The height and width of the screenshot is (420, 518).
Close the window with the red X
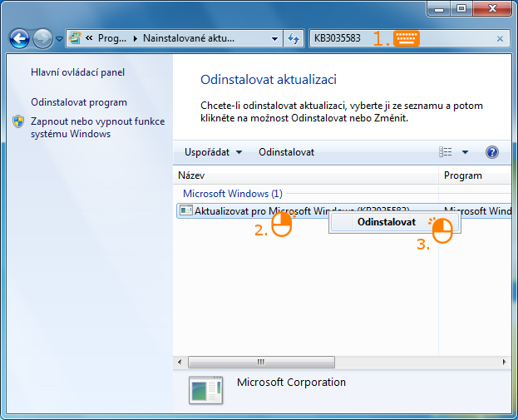(x=492, y=9)
